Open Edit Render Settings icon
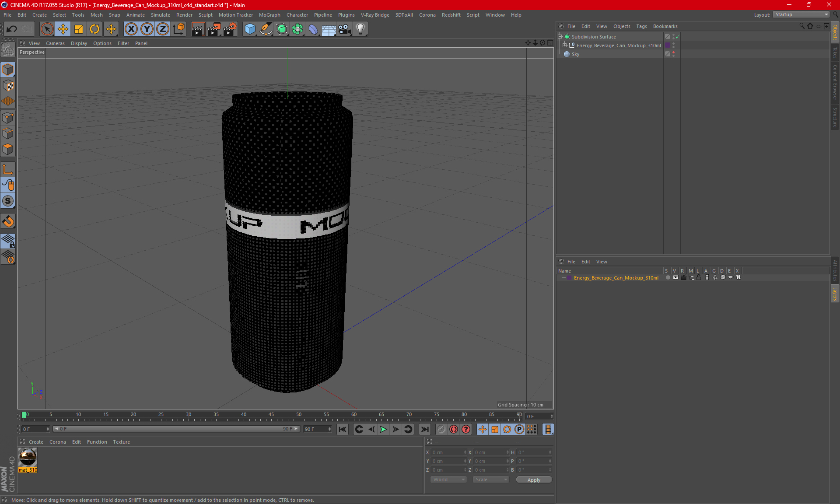840x504 pixels. [230, 29]
